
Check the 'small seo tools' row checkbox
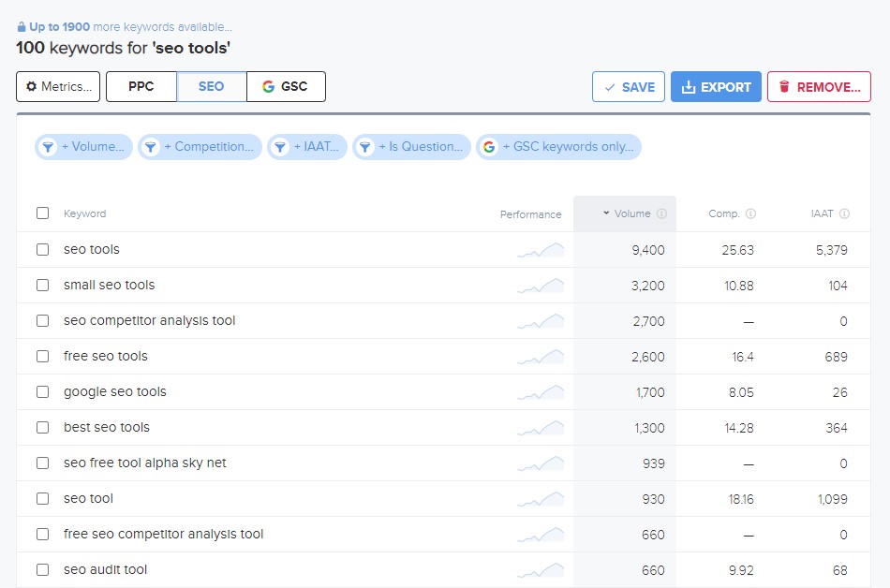[42, 286]
